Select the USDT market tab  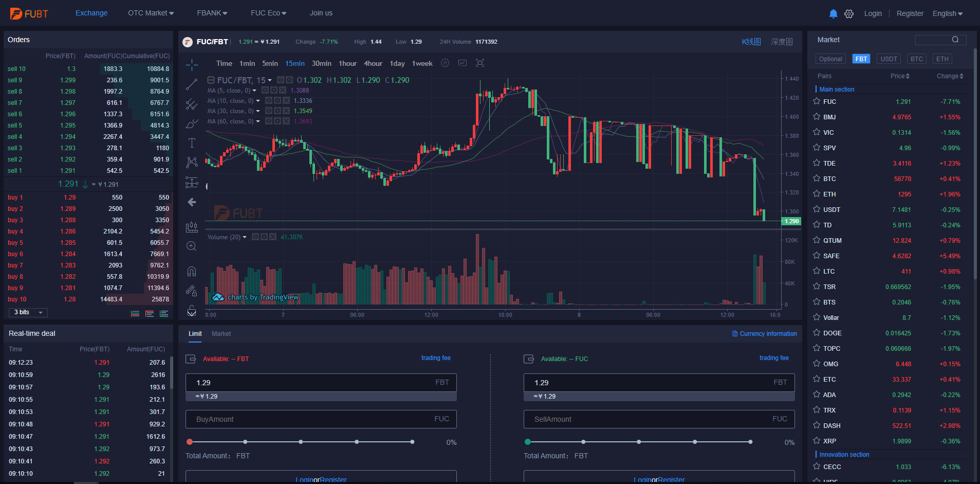(x=889, y=59)
